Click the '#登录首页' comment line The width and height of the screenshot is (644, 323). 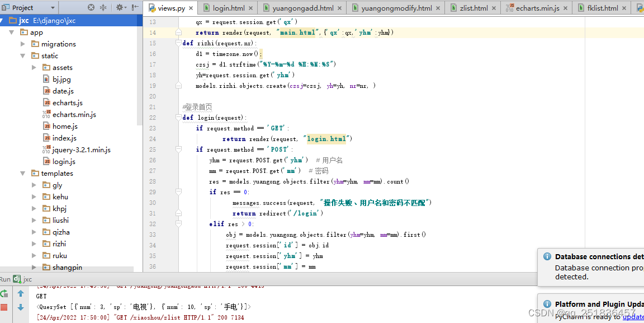coord(197,107)
